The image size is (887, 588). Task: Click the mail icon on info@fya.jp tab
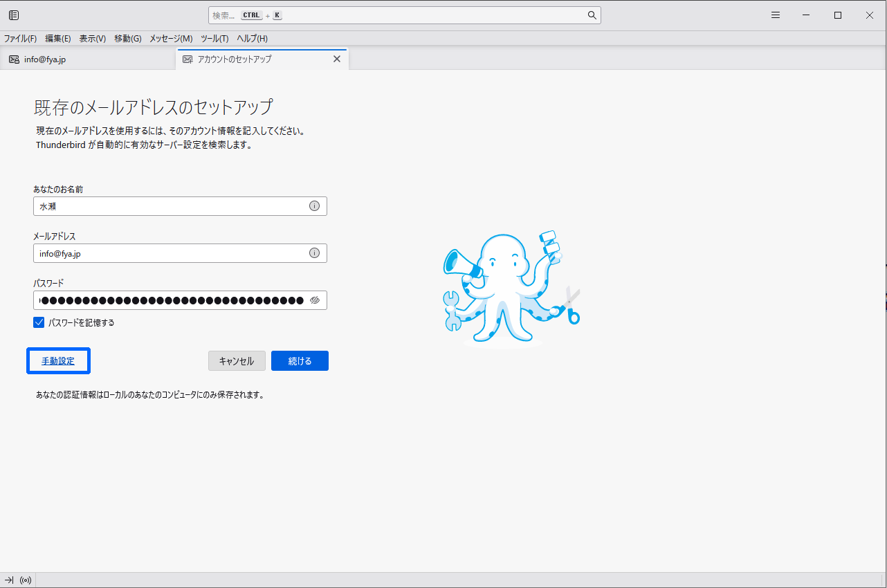tap(14, 59)
